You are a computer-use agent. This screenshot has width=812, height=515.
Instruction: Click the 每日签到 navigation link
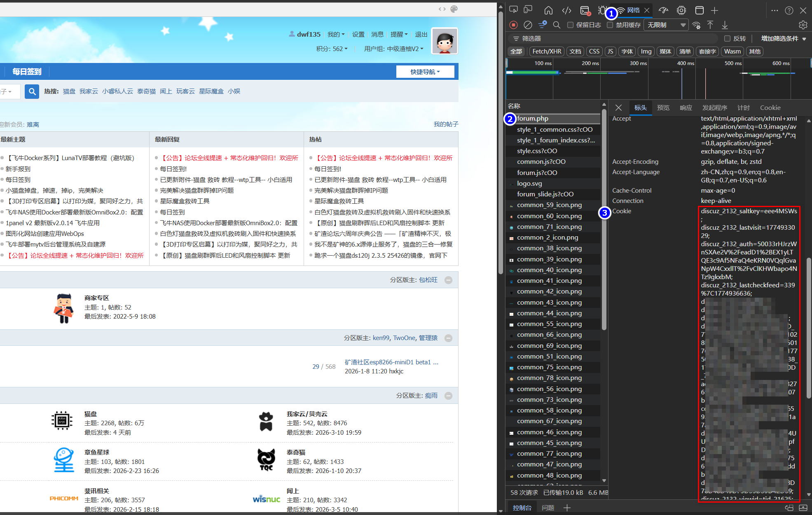coord(27,72)
